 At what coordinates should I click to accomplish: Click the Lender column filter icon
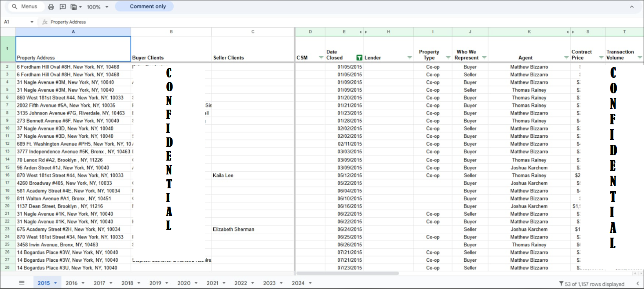click(x=409, y=58)
